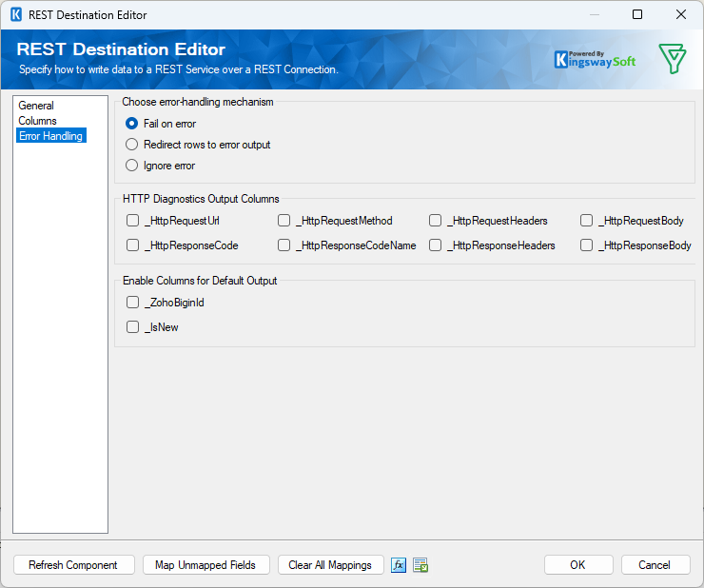Maximize the REST Destination Editor window
The width and height of the screenshot is (704, 588).
637,14
